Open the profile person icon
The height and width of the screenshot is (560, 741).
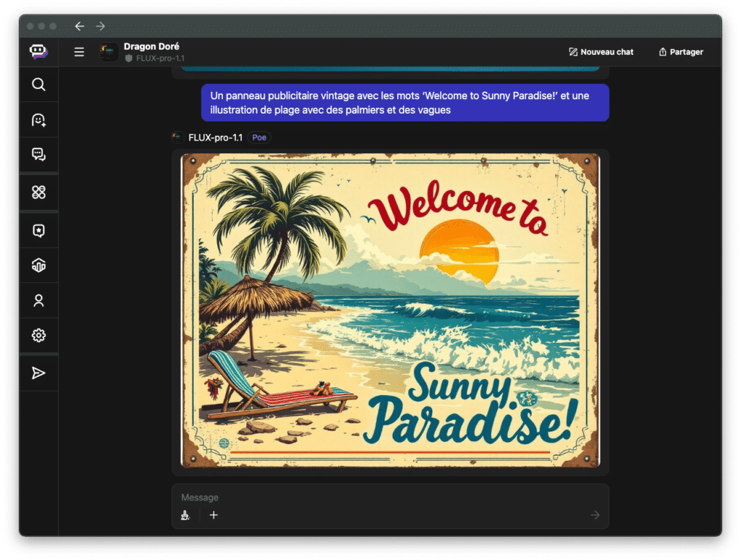coord(39,300)
